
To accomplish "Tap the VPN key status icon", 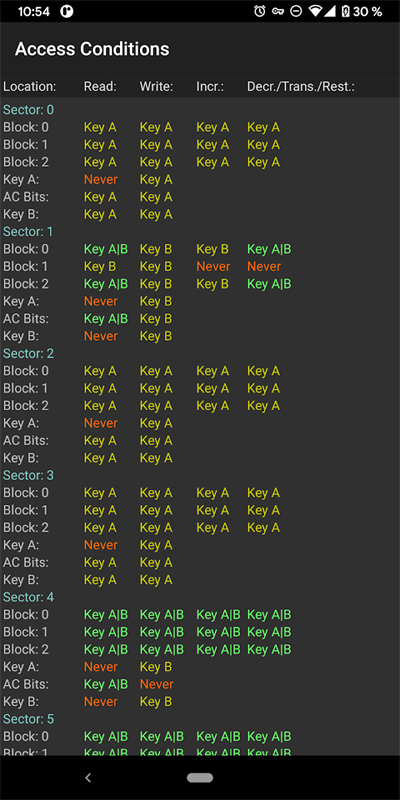I will pyautogui.click(x=278, y=11).
